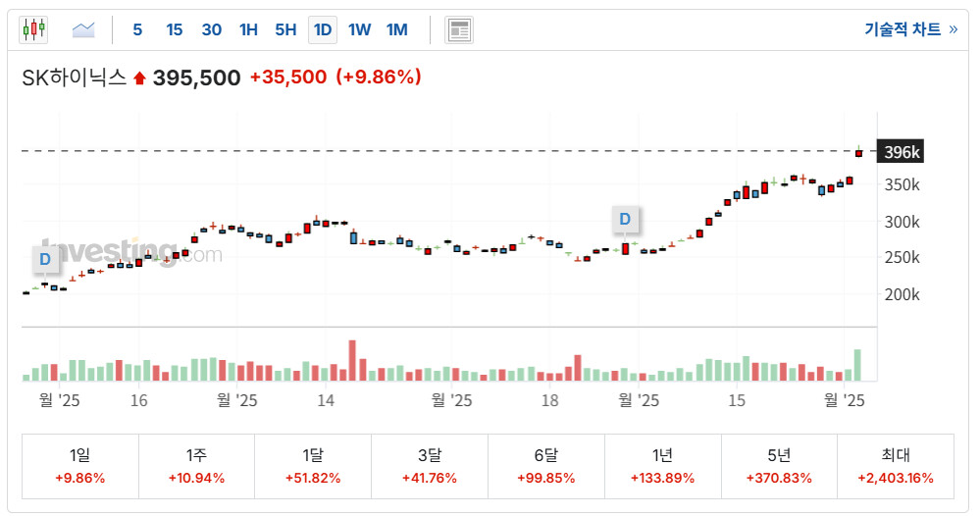Screen dimensions: 980x516
Task: Show the 3달 performance range
Action: click(428, 466)
